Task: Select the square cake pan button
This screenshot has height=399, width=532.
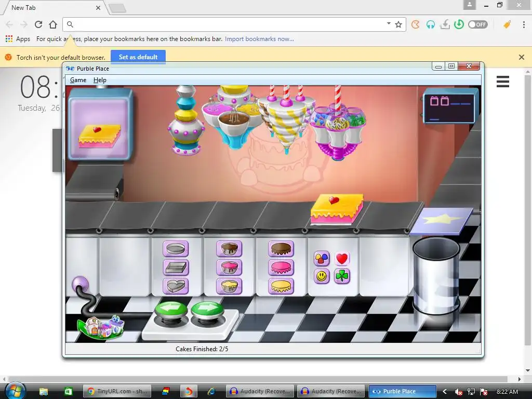Action: pyautogui.click(x=176, y=268)
